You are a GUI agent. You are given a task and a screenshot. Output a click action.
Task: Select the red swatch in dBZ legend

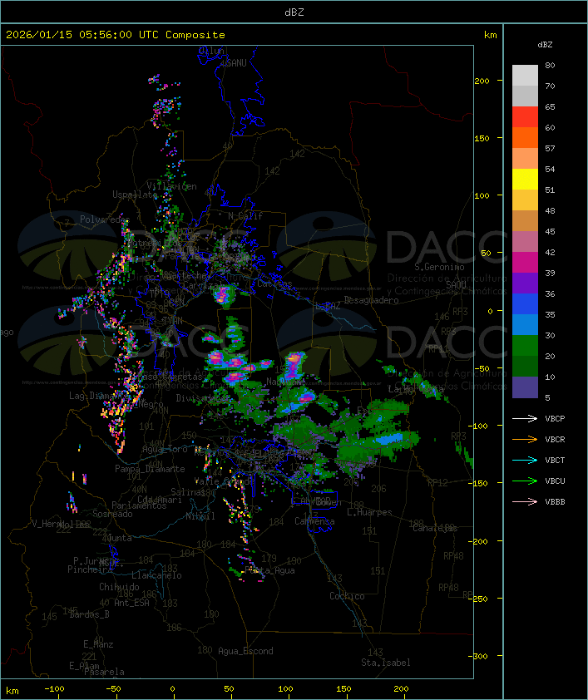tap(525, 117)
